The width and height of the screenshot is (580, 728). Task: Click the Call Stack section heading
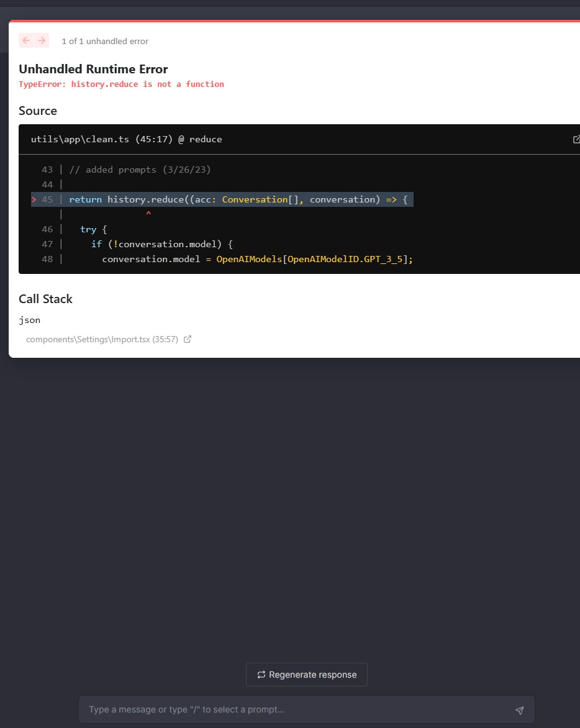click(45, 299)
